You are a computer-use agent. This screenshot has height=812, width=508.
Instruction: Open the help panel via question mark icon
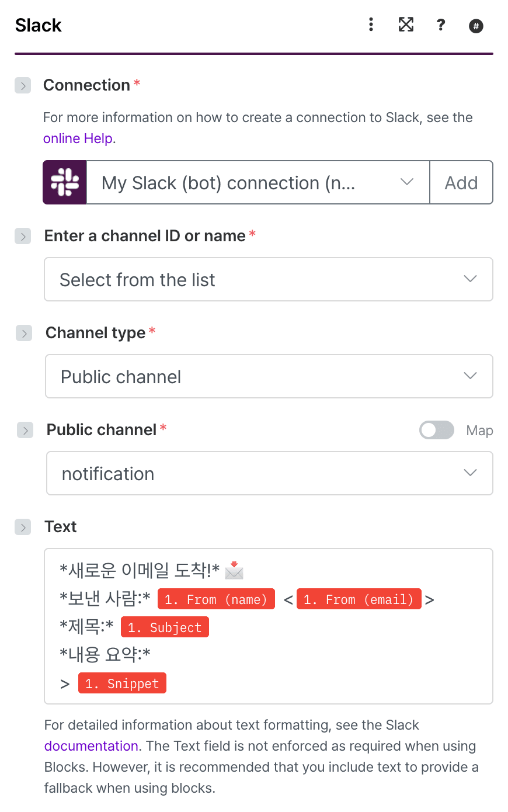441,25
